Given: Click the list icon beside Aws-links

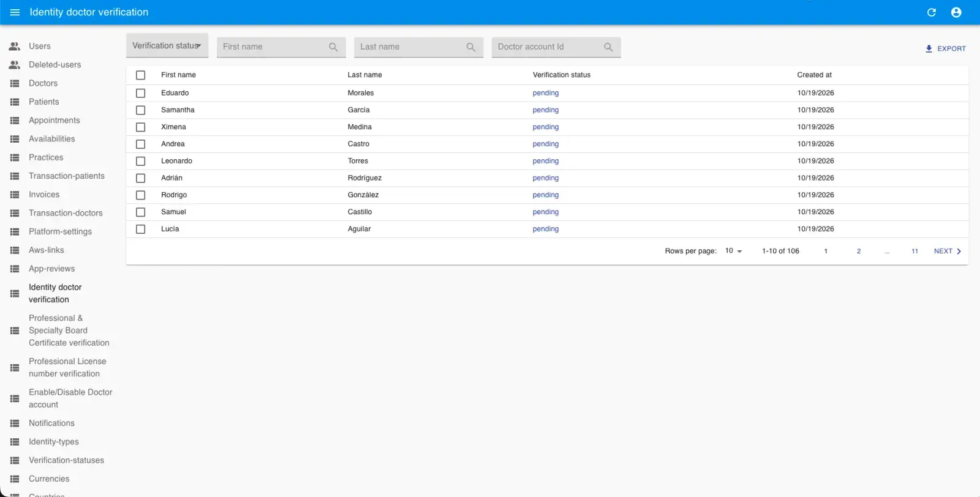Looking at the screenshot, I should pyautogui.click(x=15, y=250).
